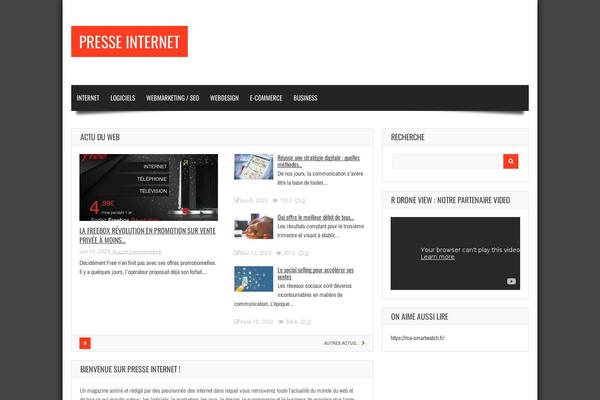Image resolution: width=600 pixels, height=400 pixels.
Task: Click Learn more in video player
Action: point(437,257)
